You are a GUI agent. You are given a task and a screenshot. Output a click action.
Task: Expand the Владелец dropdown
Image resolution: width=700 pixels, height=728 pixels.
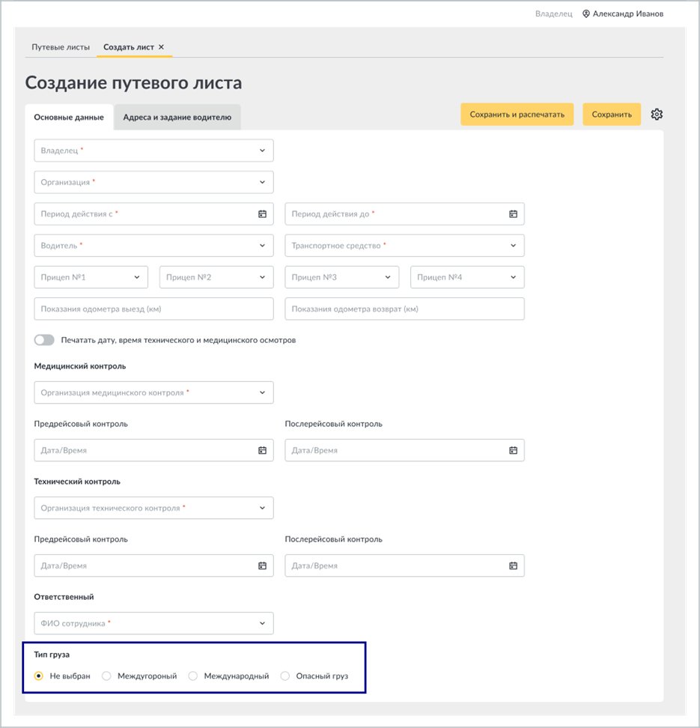153,151
